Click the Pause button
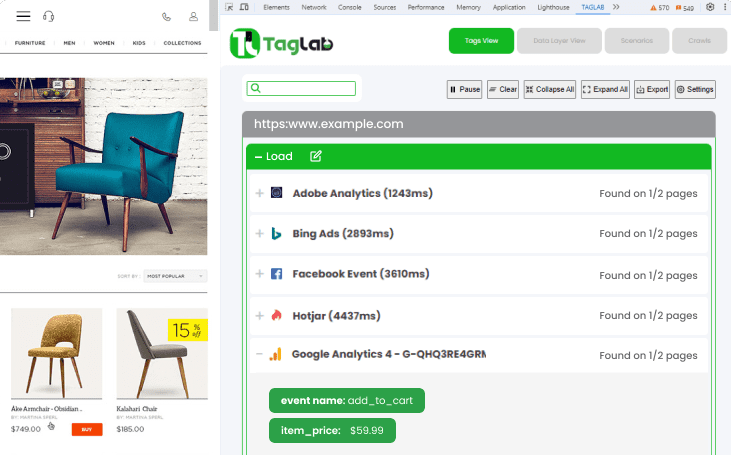 coord(464,89)
